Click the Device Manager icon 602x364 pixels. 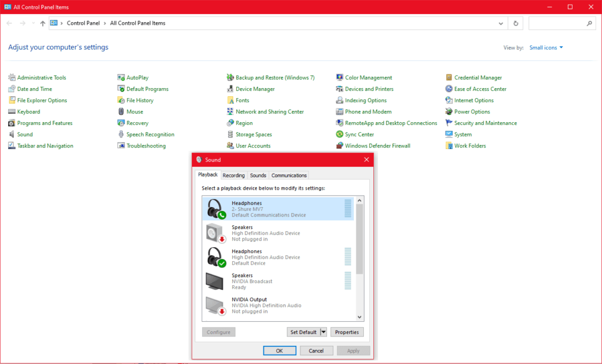point(230,89)
